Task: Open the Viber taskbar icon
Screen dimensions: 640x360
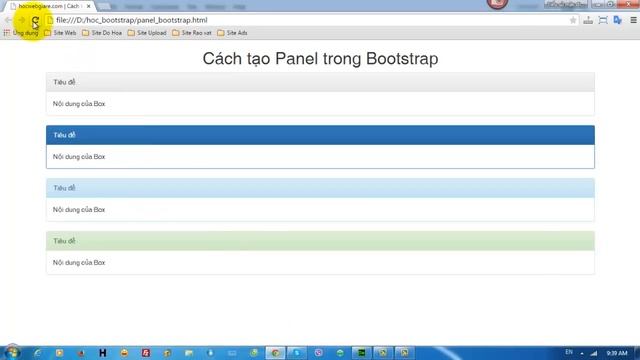Action: [x=318, y=353]
